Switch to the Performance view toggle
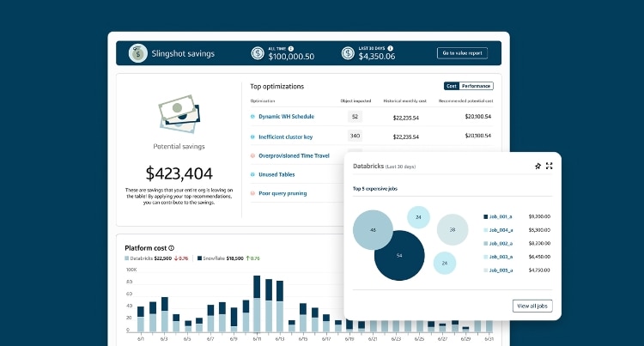 coord(477,86)
